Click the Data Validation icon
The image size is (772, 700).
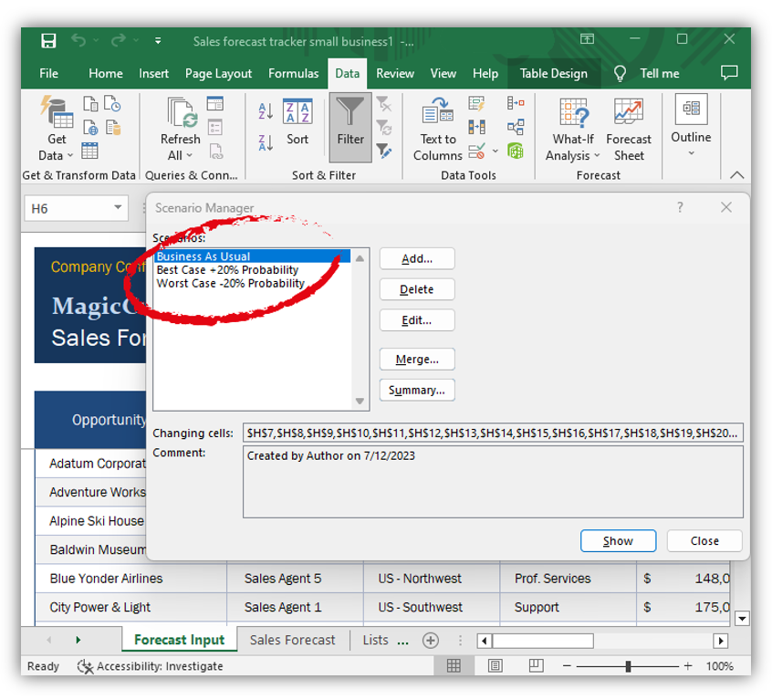(476, 151)
